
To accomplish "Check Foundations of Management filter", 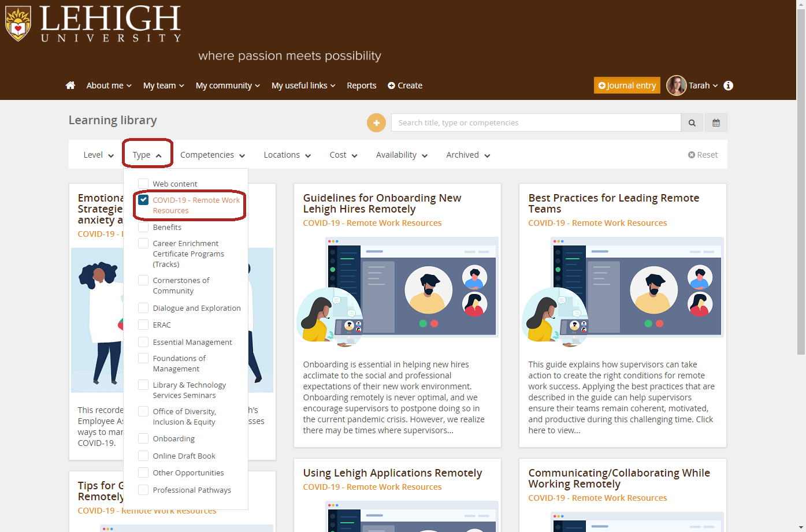I will (143, 358).
